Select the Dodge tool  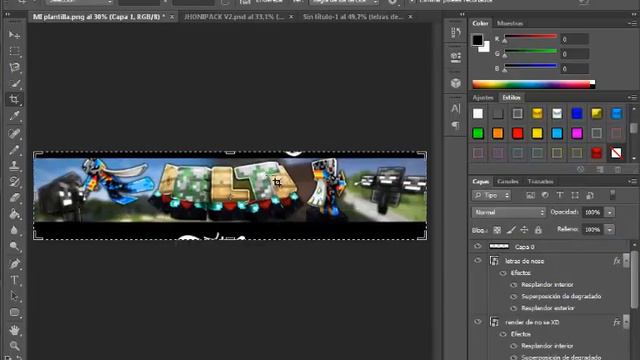point(14,247)
